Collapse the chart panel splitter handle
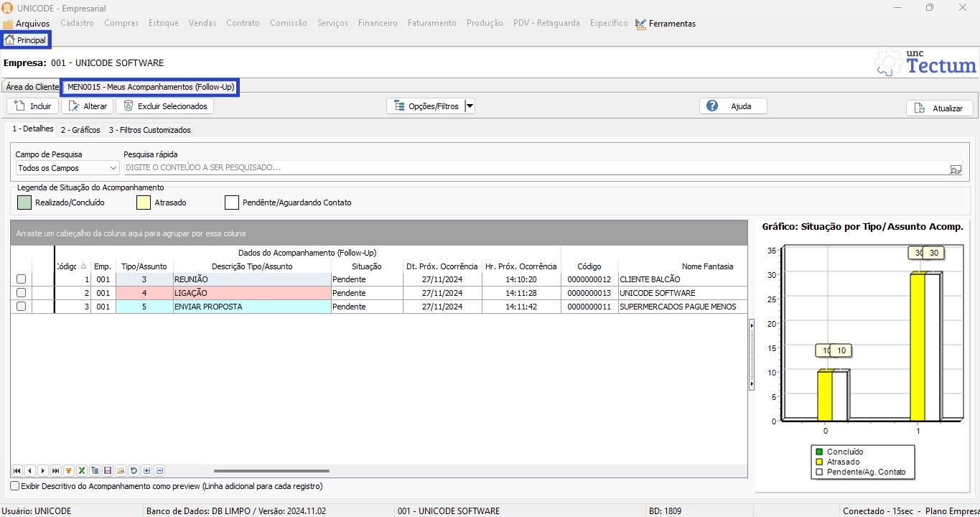The width and height of the screenshot is (980, 517). 752,355
